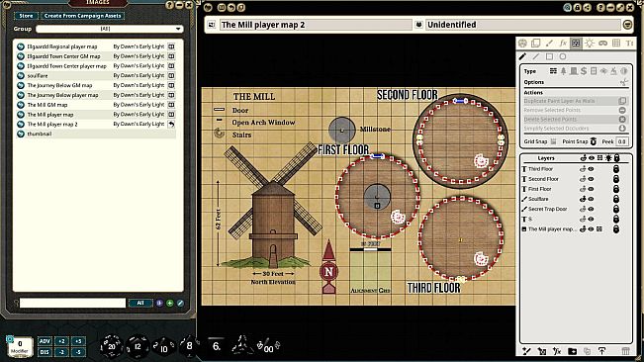Viewport: 644px width, 362px height.
Task: Apply the +5 modifier button
Action: click(x=78, y=341)
